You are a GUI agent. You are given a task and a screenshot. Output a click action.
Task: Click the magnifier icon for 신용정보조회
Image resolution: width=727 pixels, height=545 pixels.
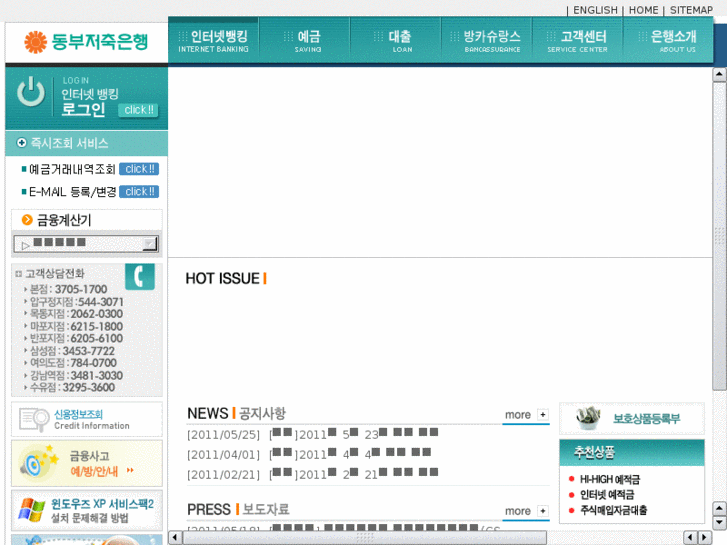(x=34, y=419)
